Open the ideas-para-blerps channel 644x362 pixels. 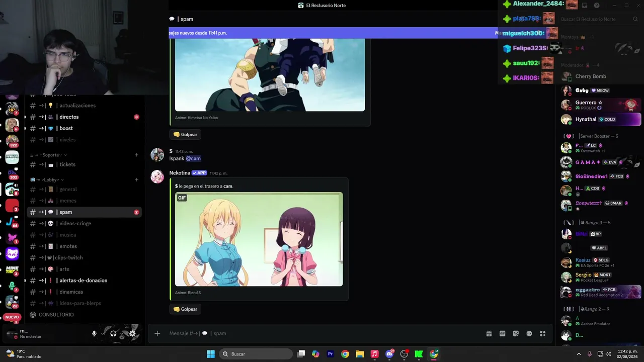[x=84, y=303]
